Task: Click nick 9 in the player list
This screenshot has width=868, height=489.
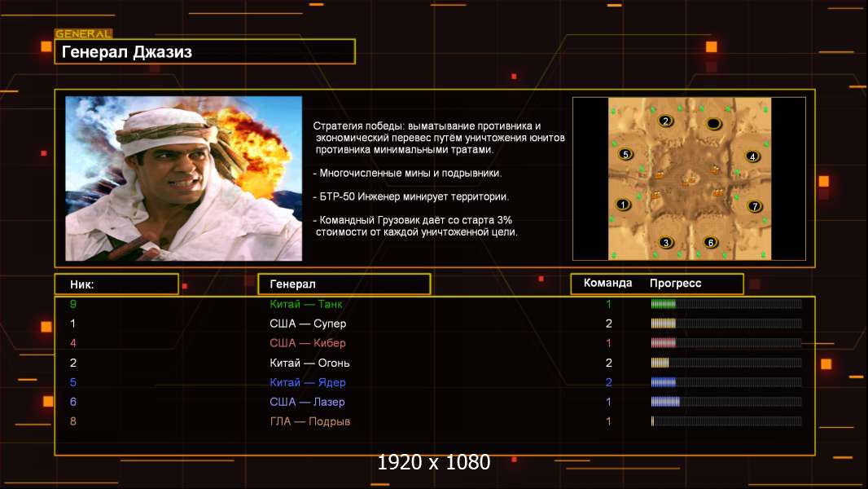Action: [x=73, y=303]
